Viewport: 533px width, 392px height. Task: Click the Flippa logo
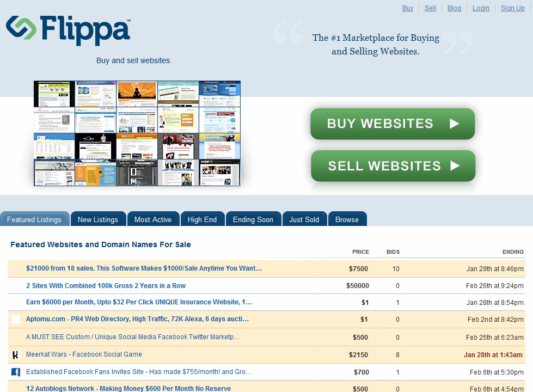68,29
